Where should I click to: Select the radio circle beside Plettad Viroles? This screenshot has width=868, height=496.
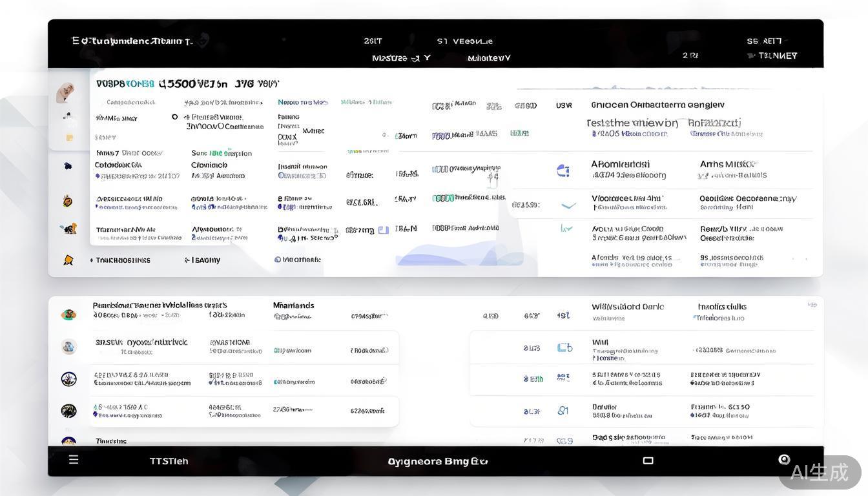(174, 117)
